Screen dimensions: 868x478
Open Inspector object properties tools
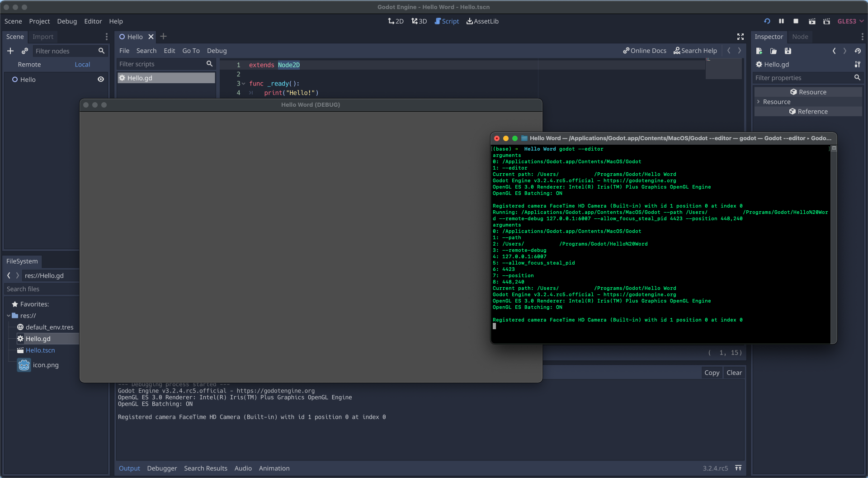pyautogui.click(x=858, y=65)
